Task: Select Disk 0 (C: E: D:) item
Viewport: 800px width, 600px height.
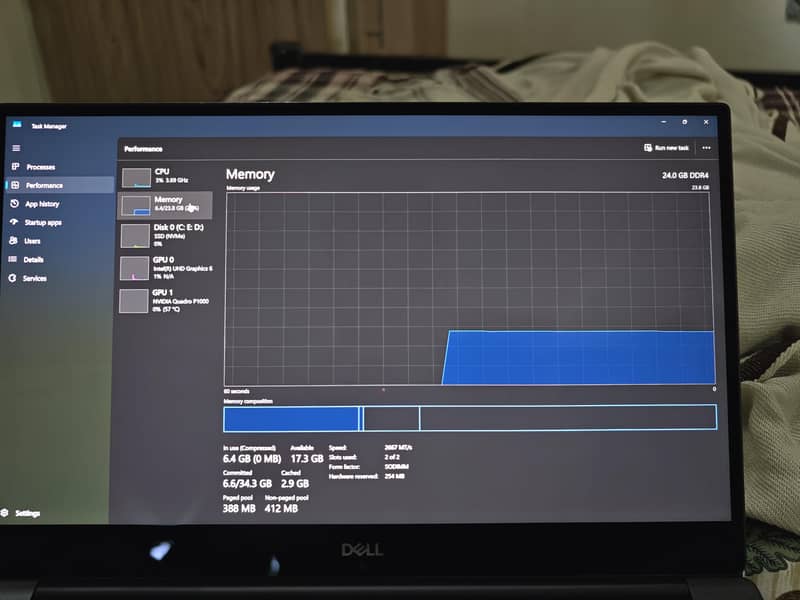Action: [165, 235]
